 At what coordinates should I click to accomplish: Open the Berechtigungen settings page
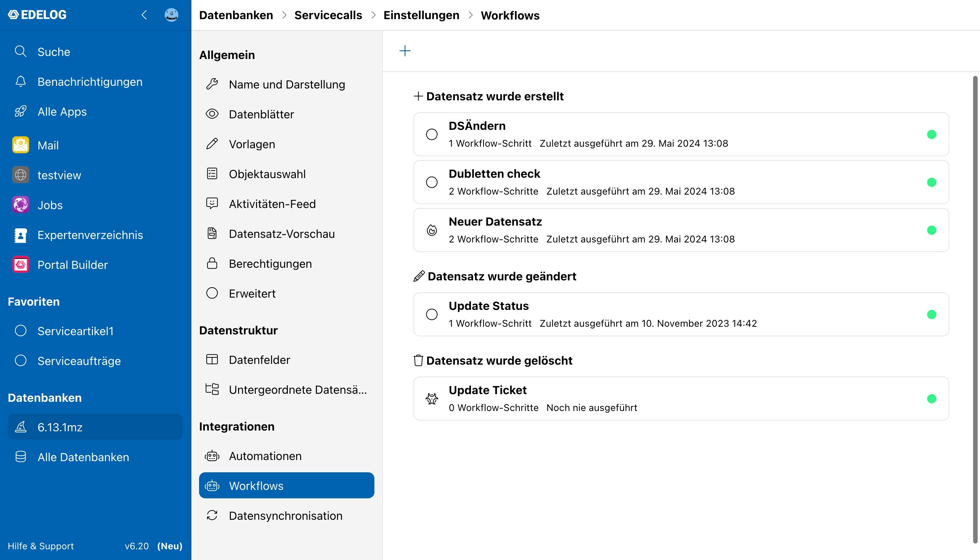click(286, 264)
